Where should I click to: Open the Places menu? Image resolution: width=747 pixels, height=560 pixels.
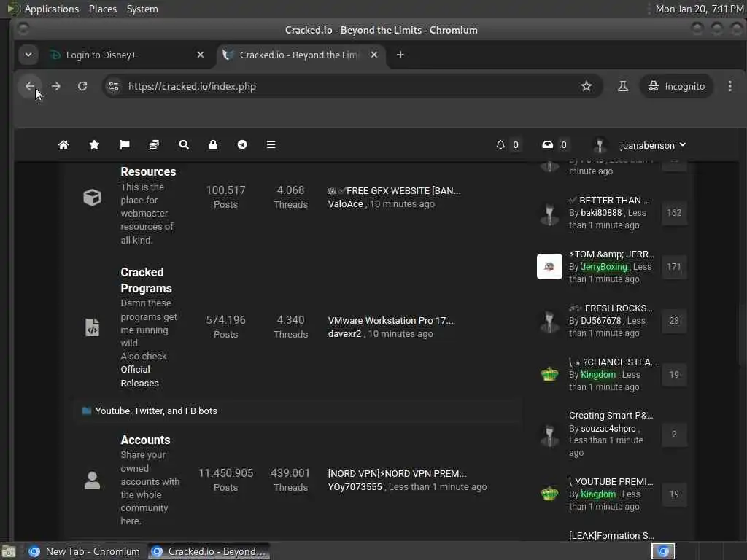click(103, 9)
